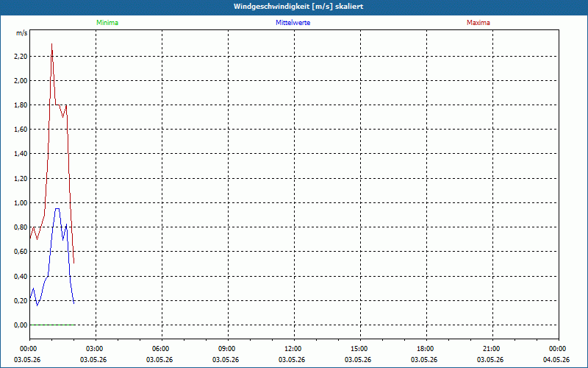Click the 06:00 time axis label
588x368 pixels.
click(162, 349)
